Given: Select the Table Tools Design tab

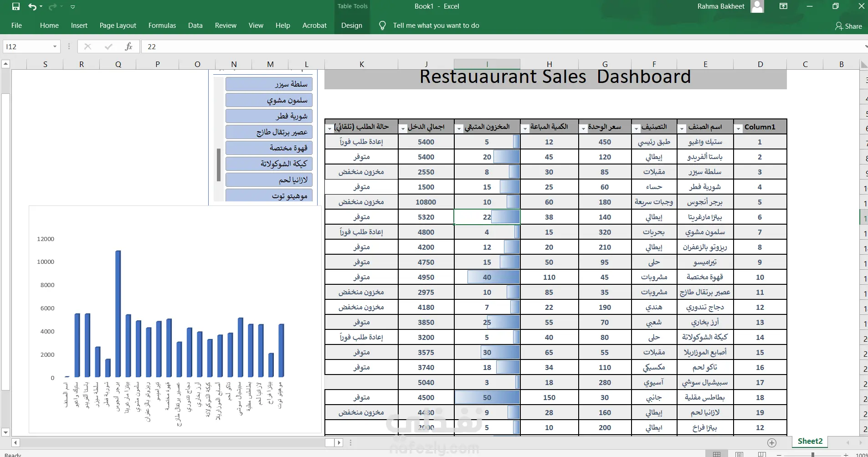Looking at the screenshot, I should click(x=352, y=26).
